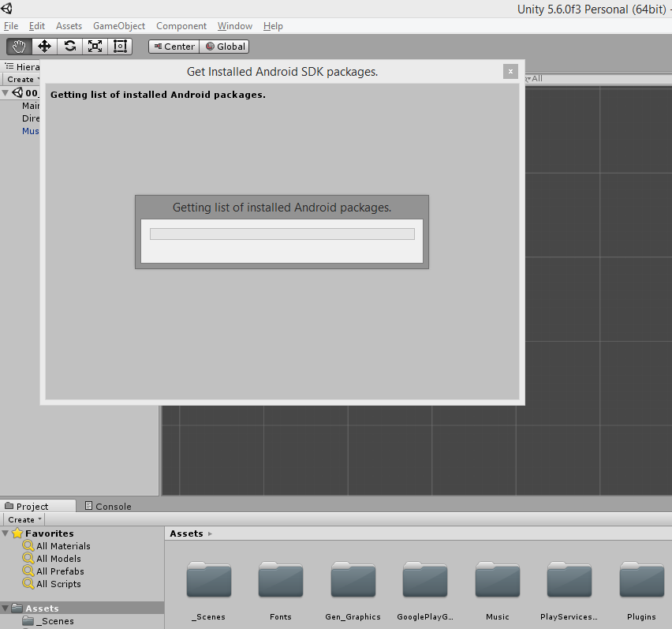
Task: Switch to the Console tab
Action: click(108, 507)
